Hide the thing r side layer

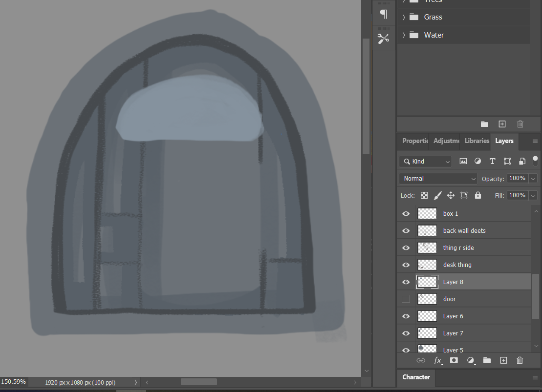tap(406, 248)
